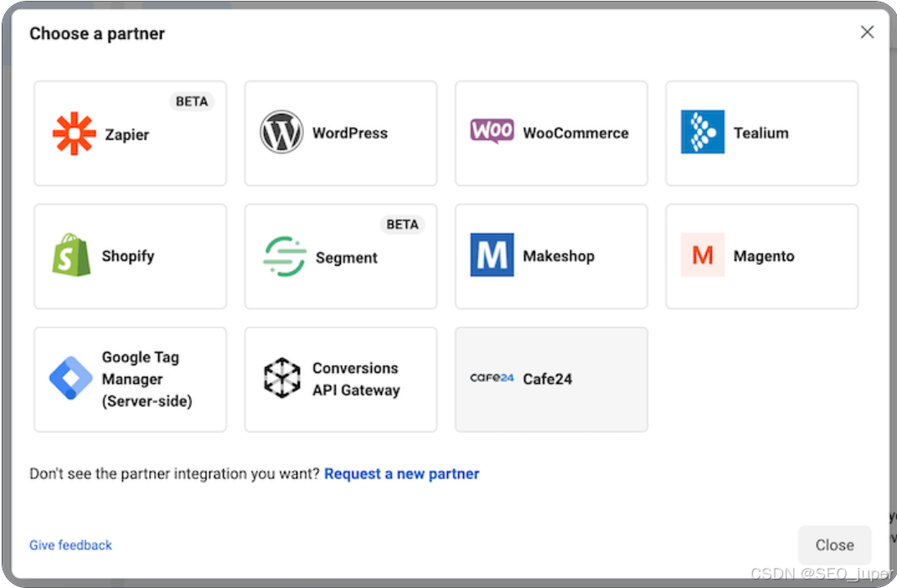This screenshot has width=897, height=588.
Task: Click the BETA badge on Zapier card
Action: (192, 101)
